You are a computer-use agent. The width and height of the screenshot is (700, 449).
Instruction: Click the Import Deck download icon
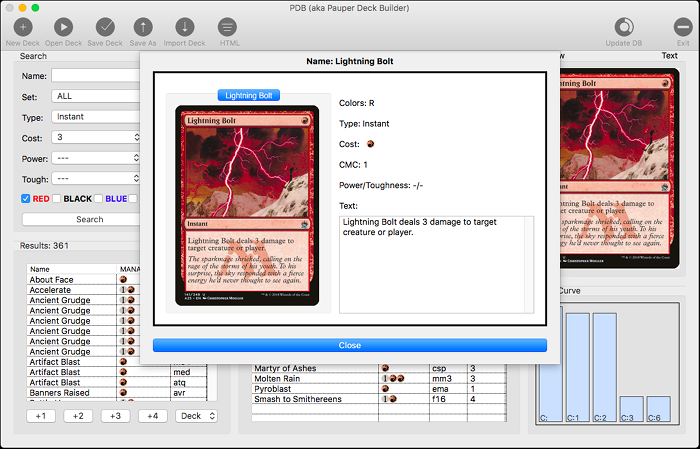(184, 27)
